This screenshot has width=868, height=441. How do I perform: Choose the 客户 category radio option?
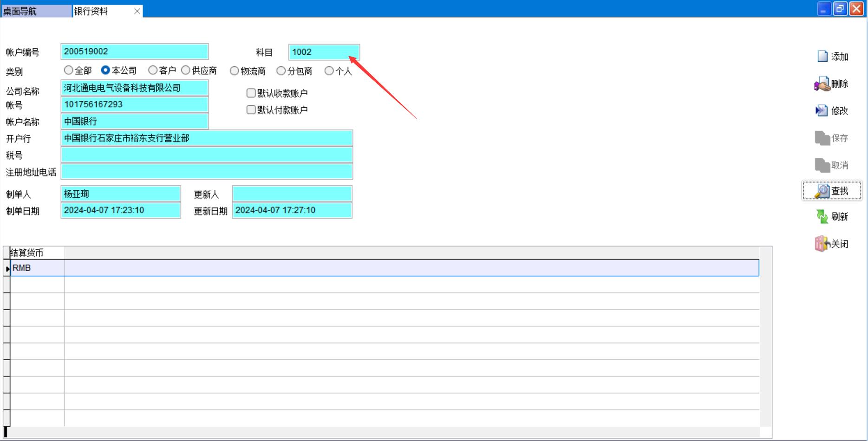[153, 70]
